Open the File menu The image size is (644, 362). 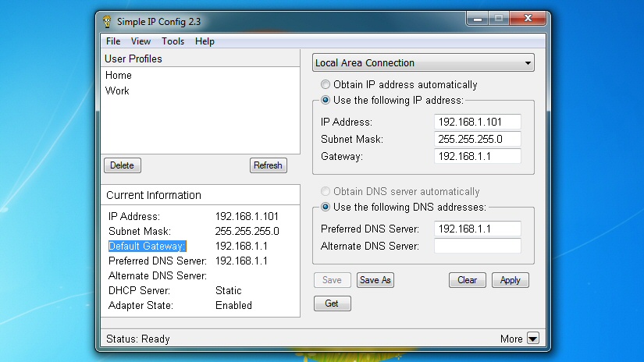tap(113, 41)
